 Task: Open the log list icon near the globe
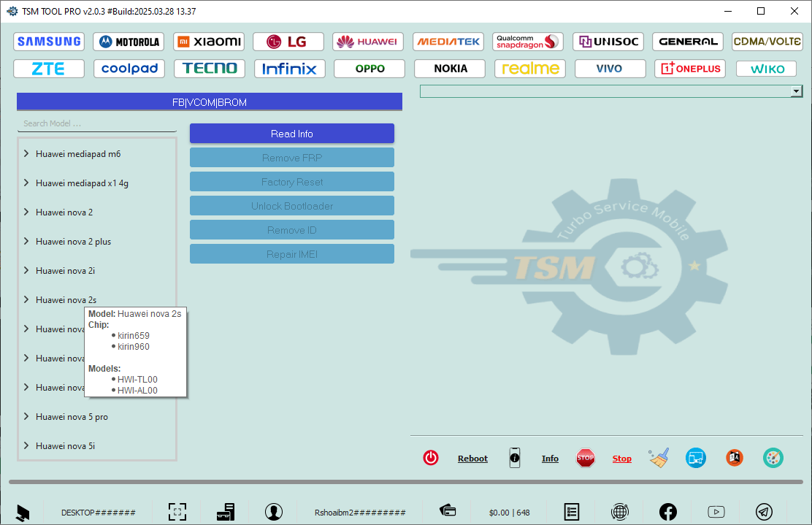[x=572, y=512]
